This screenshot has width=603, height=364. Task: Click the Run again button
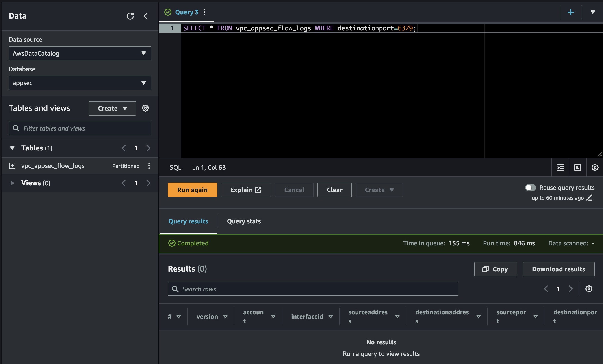tap(192, 189)
